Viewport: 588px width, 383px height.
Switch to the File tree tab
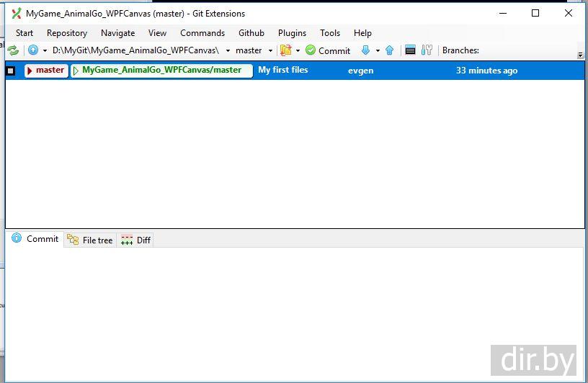[91, 240]
